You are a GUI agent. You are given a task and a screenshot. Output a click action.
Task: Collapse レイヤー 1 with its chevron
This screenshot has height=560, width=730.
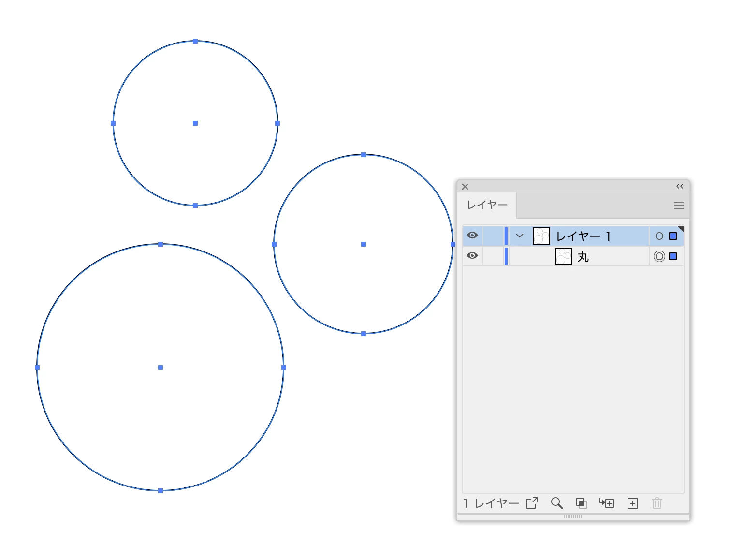[520, 236]
